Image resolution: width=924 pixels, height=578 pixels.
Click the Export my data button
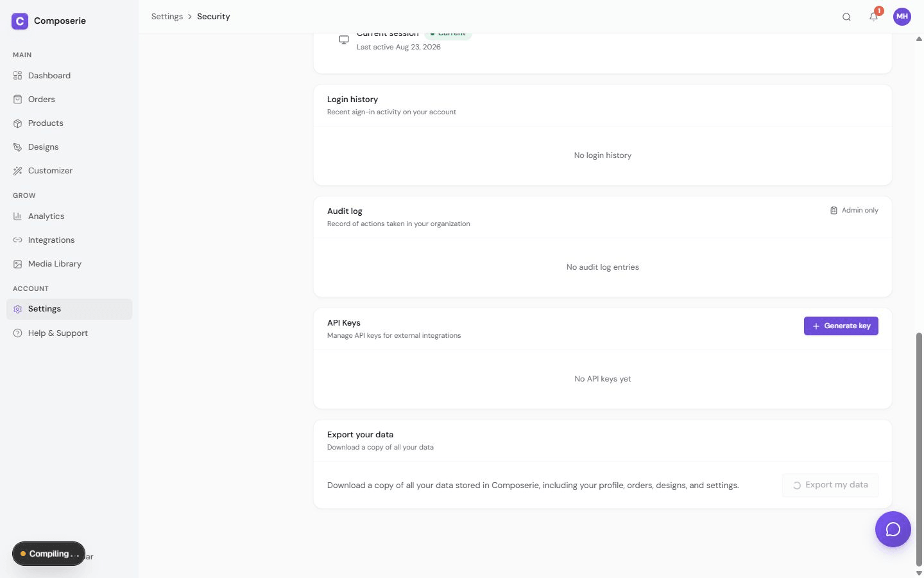(830, 485)
